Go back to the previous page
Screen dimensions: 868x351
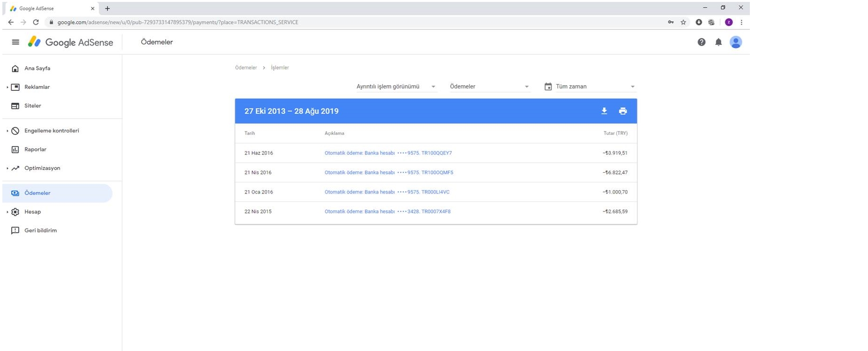tap(11, 22)
